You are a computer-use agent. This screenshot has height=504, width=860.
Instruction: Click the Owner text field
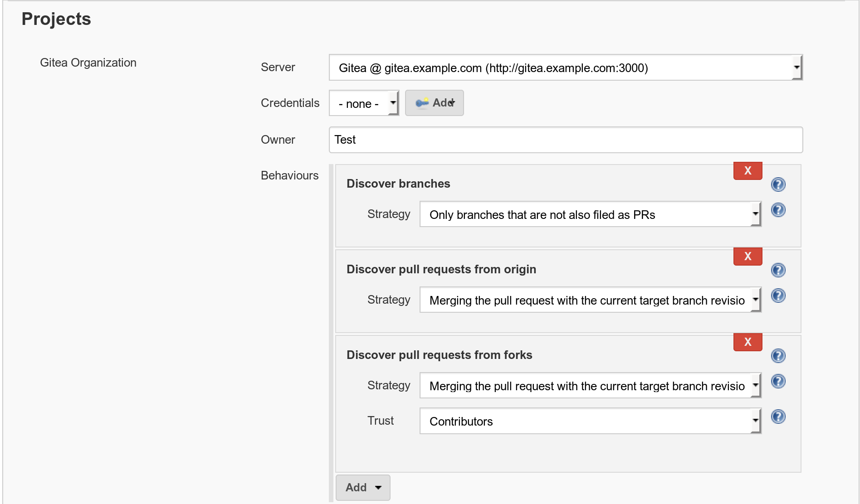(x=565, y=140)
